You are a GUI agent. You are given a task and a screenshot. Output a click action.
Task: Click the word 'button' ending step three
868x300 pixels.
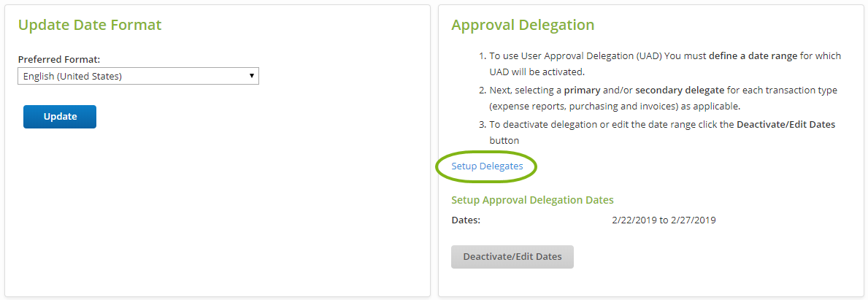(x=504, y=140)
